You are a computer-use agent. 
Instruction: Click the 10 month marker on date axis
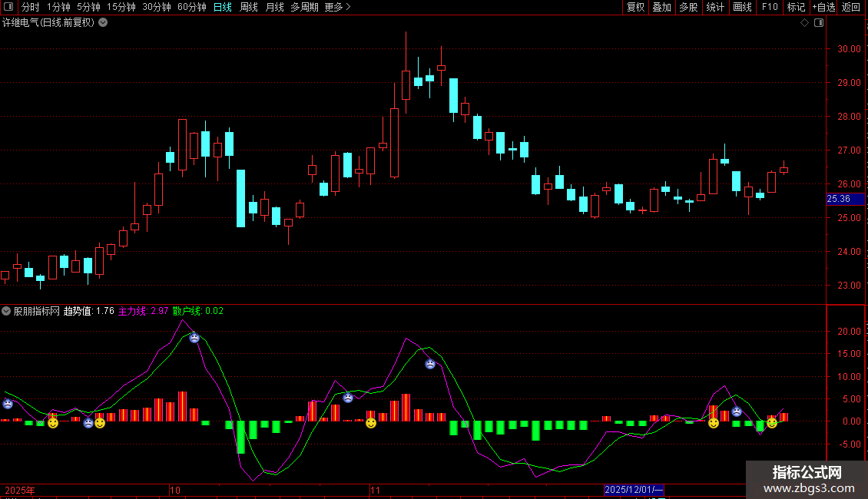pos(175,490)
